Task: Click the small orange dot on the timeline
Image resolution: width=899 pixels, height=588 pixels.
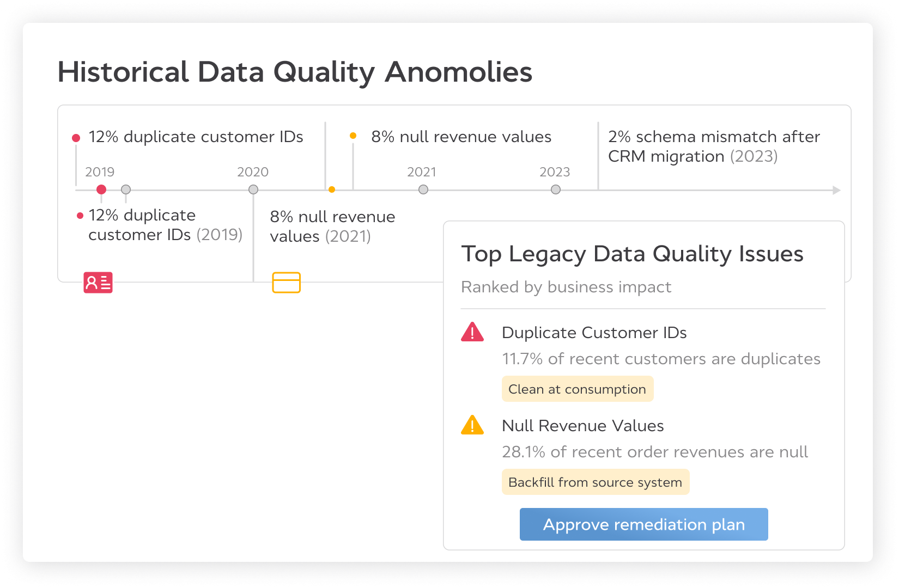Action: pyautogui.click(x=332, y=189)
